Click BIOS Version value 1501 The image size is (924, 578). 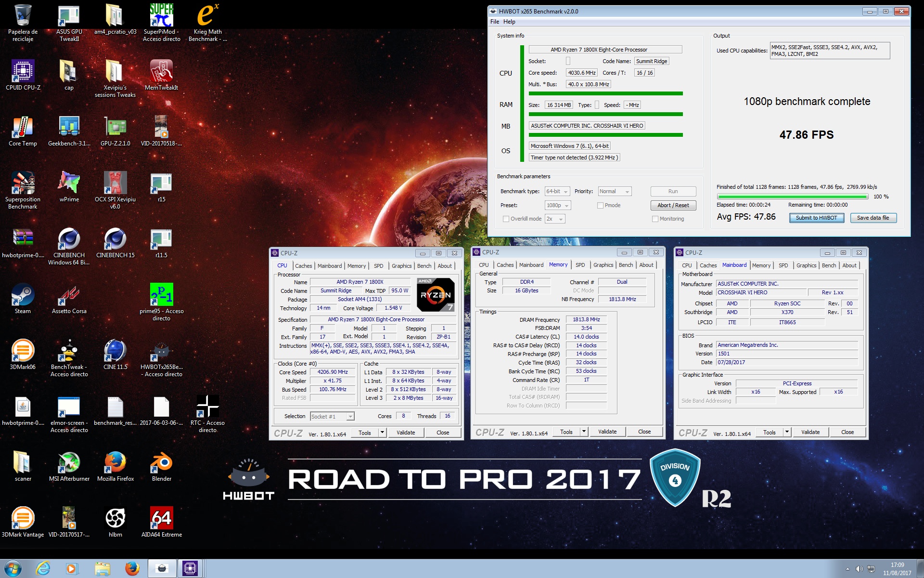point(787,354)
